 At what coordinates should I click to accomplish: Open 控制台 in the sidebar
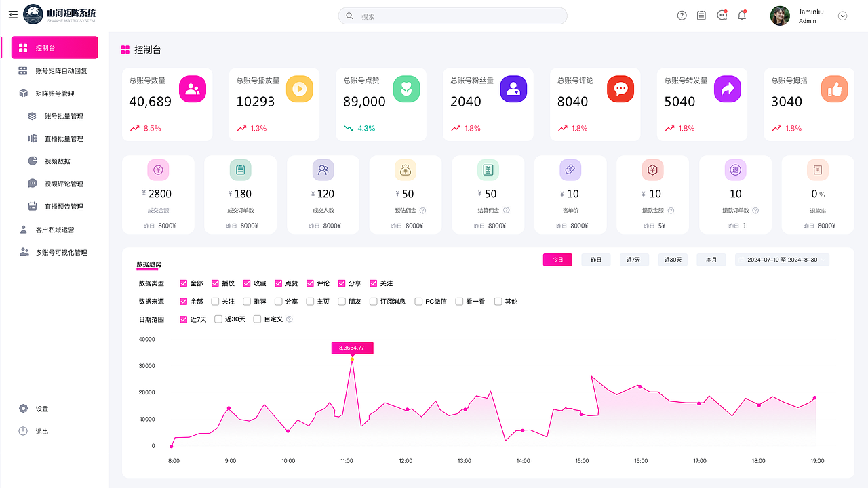click(x=54, y=47)
